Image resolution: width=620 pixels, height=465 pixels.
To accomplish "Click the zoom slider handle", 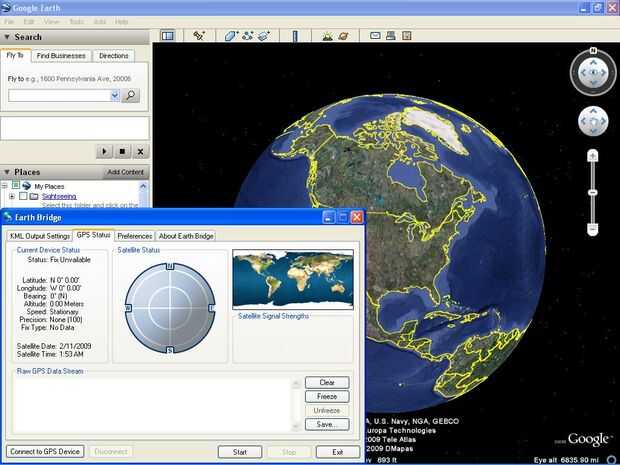I will [x=592, y=192].
